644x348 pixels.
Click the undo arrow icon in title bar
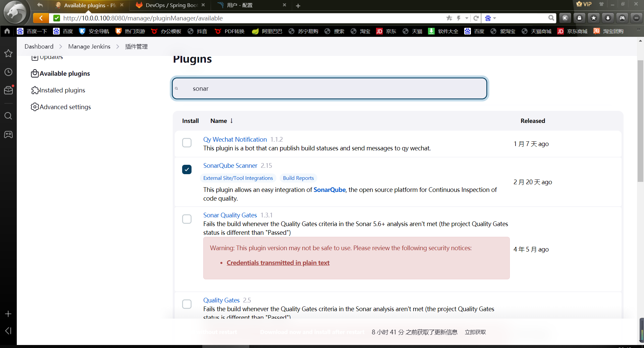(40, 5)
